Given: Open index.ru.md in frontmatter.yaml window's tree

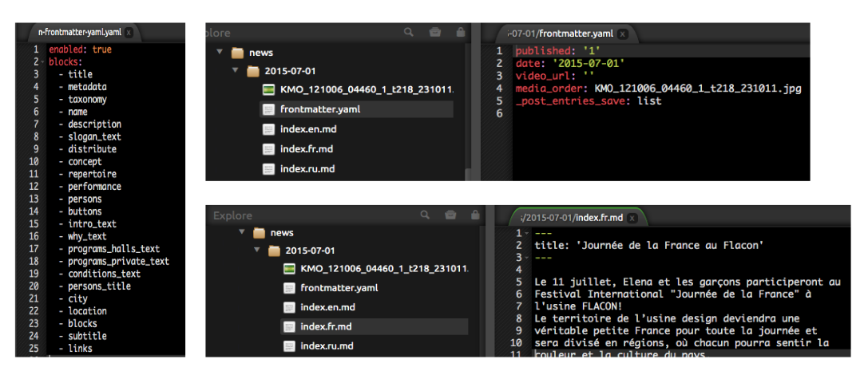Looking at the screenshot, I should point(307,168).
